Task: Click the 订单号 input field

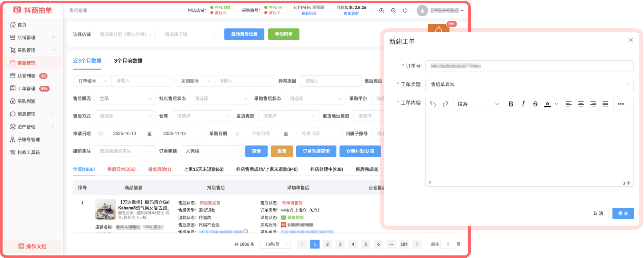Action: 529,66
